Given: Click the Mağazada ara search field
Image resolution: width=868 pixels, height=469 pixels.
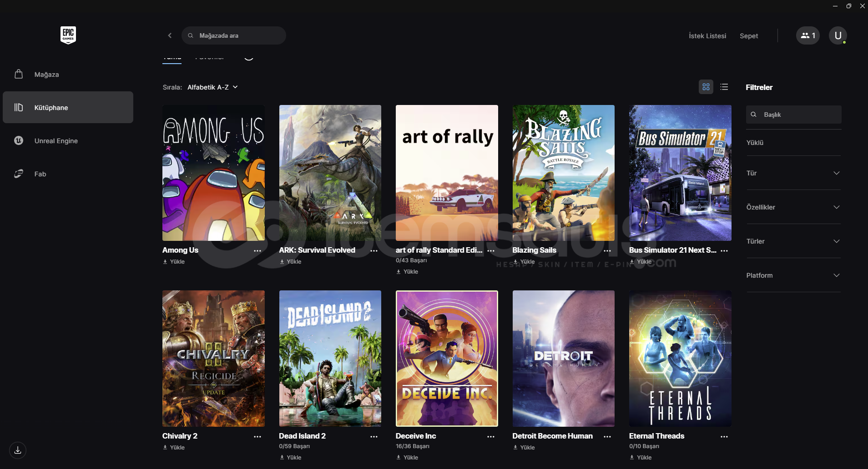Looking at the screenshot, I should coord(234,35).
